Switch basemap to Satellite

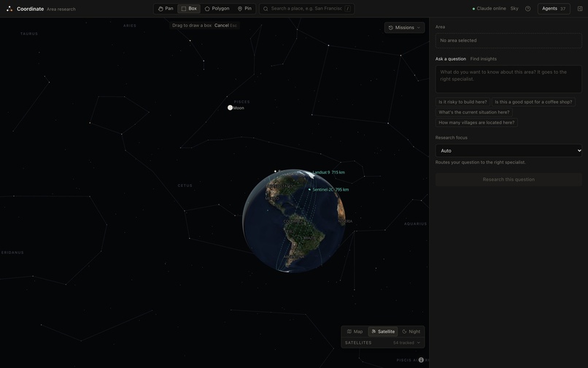click(383, 331)
